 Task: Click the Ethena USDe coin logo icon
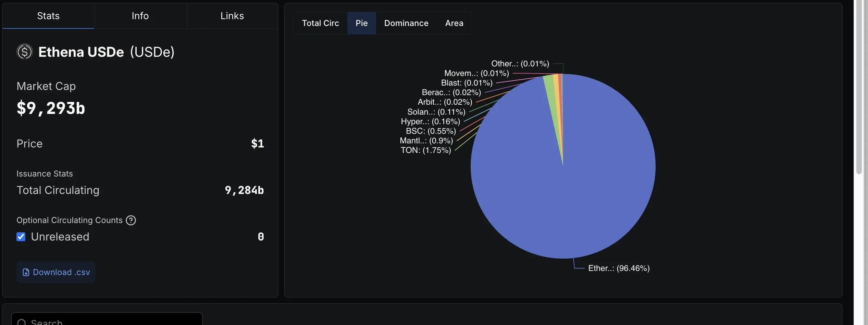24,52
